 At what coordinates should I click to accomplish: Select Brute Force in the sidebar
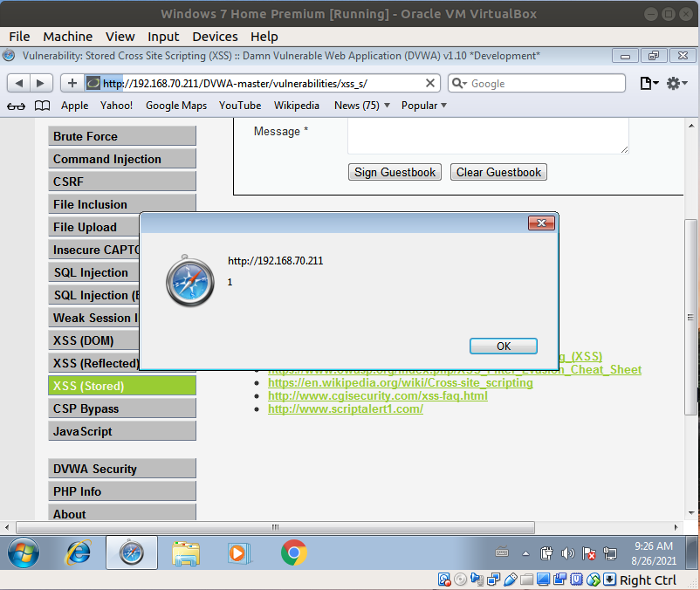coord(122,136)
